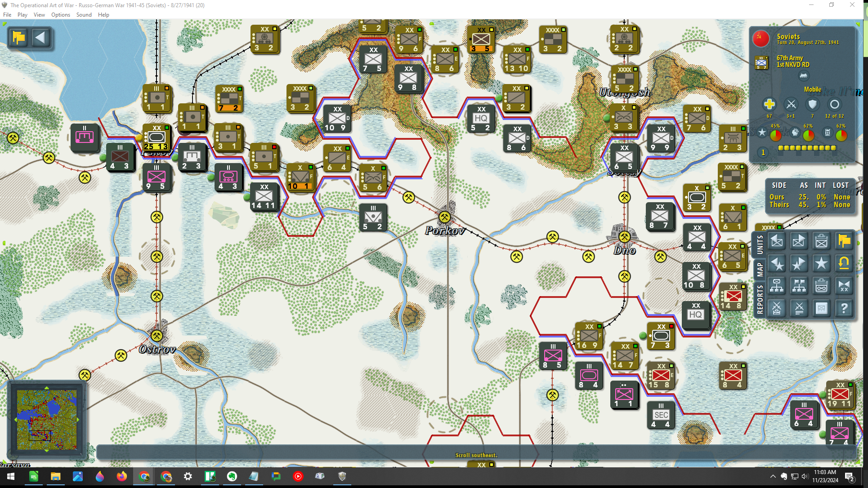Click the fuel can supply icon
The height and width of the screenshot is (488, 868).
tap(828, 133)
